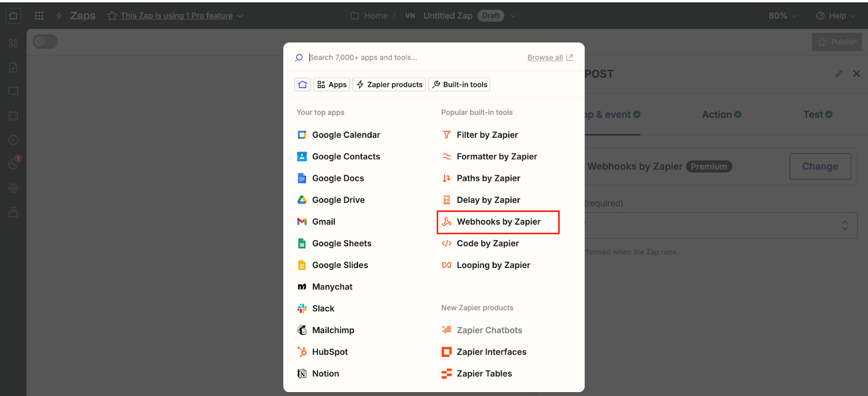Open the comments icon in left sidebar
The image size is (868, 396).
pos(14,91)
